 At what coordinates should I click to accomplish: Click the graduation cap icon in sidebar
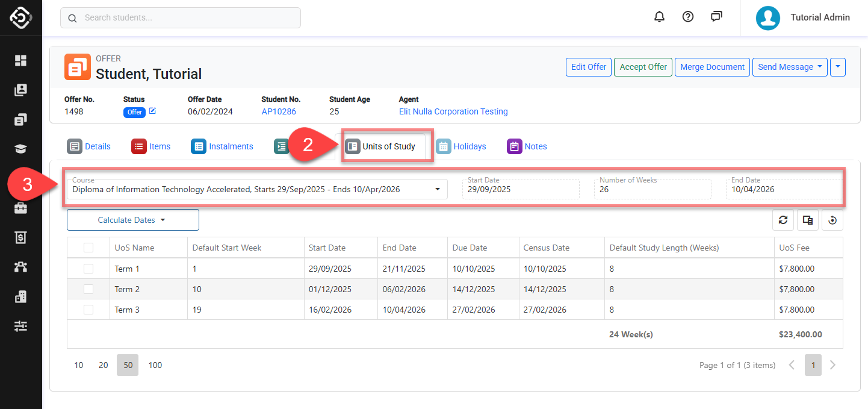tap(21, 149)
